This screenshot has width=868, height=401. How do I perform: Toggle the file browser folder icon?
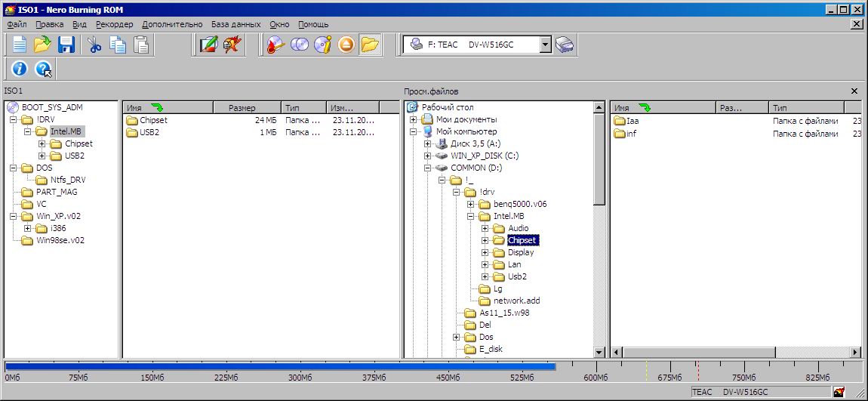369,45
